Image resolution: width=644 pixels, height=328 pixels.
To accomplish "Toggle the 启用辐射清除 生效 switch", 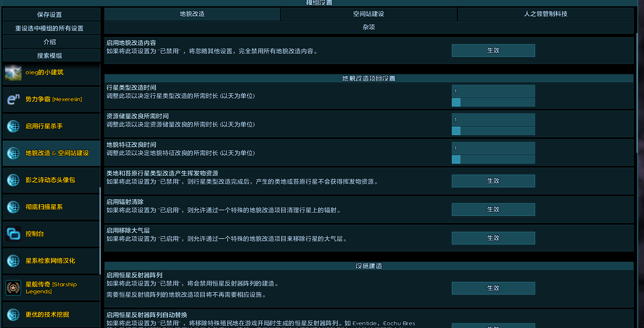I will pyautogui.click(x=493, y=210).
